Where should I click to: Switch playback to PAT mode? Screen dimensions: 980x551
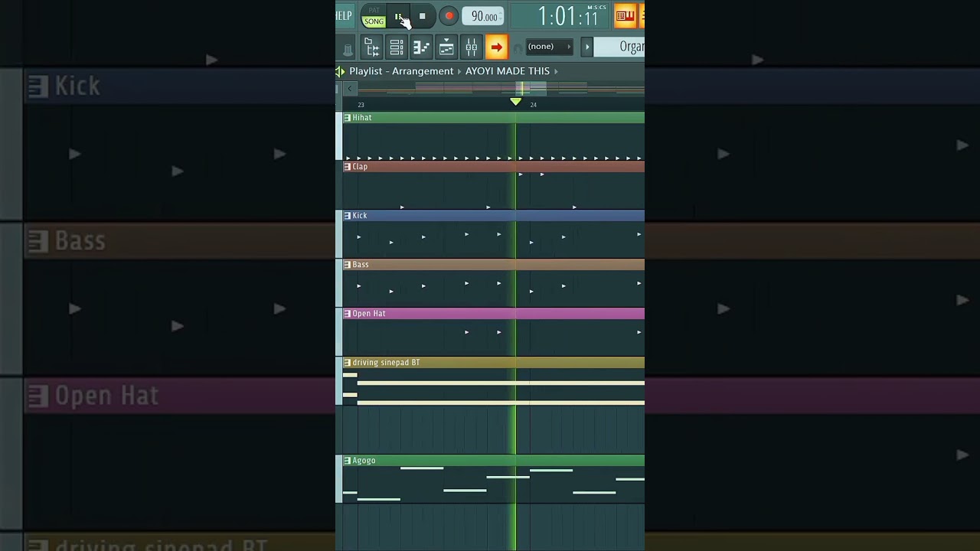tap(374, 11)
